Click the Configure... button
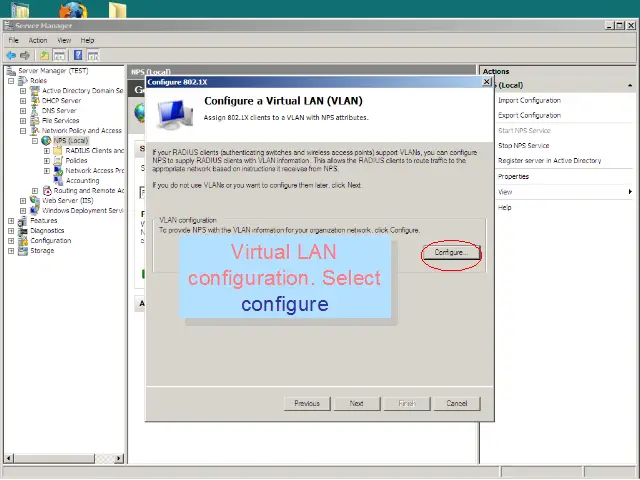Viewport: 640px width, 480px height. coord(451,253)
